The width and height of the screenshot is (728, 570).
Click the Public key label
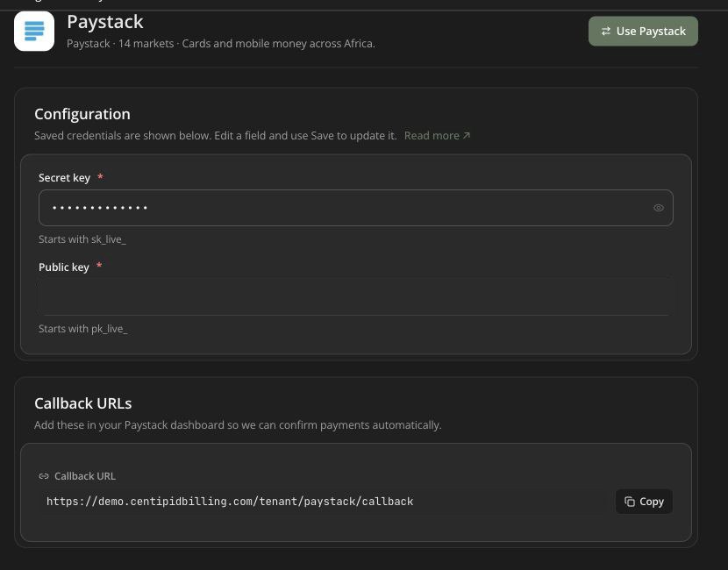pyautogui.click(x=64, y=267)
